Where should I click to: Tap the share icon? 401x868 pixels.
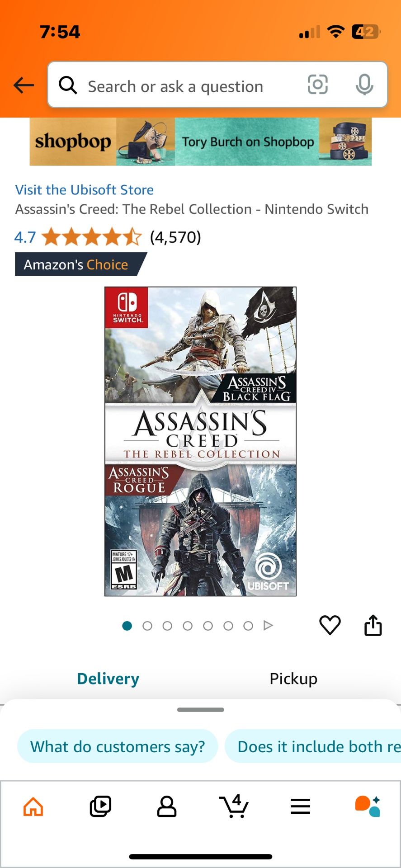373,625
